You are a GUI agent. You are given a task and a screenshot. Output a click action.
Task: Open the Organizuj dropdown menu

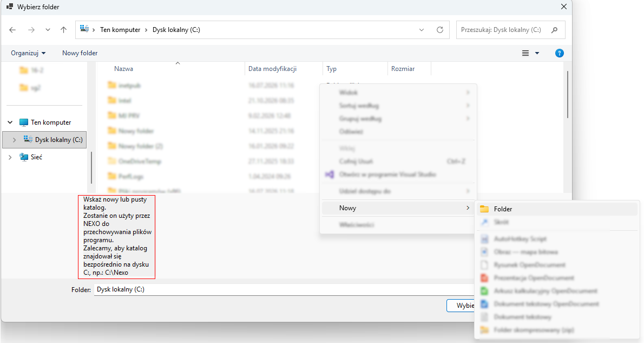point(28,53)
